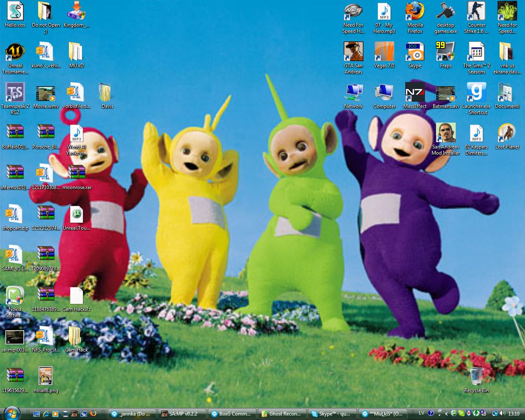Open the Cam Hack.7z file
This screenshot has width=525, height=420.
click(76, 299)
